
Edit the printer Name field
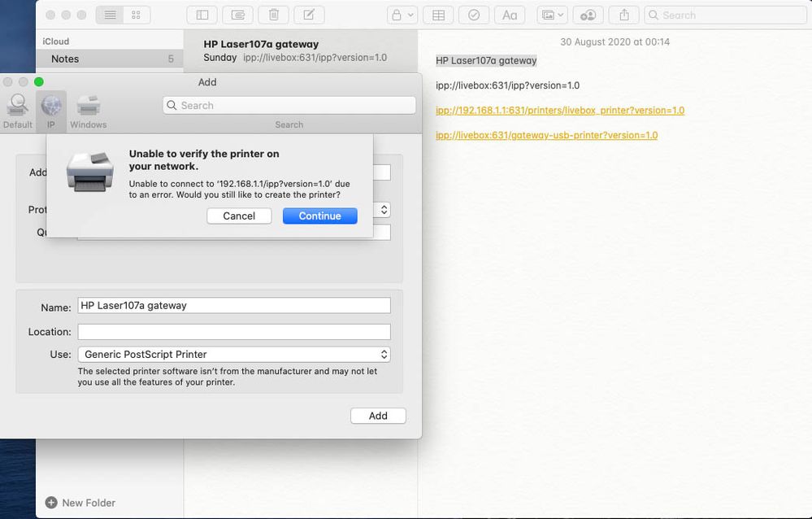(234, 305)
